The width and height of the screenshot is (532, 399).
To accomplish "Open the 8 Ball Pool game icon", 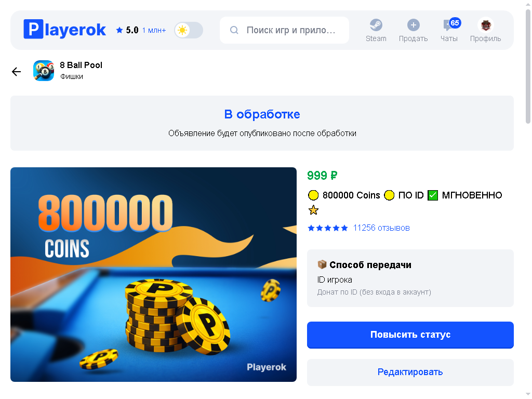I will point(44,71).
